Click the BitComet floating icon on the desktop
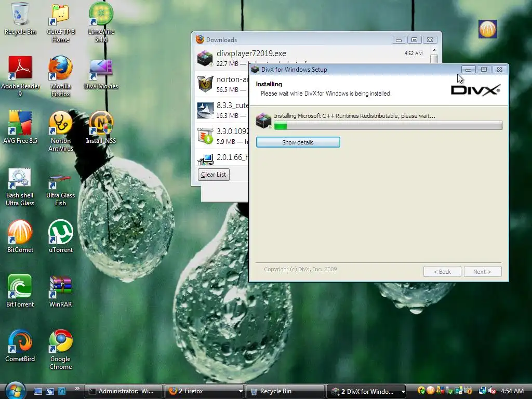This screenshot has width=532, height=399. (487, 29)
